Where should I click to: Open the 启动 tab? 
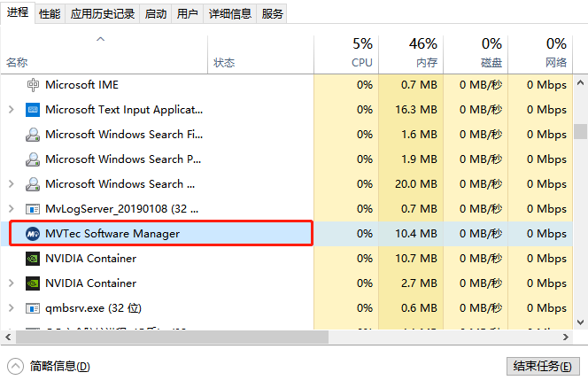(156, 14)
